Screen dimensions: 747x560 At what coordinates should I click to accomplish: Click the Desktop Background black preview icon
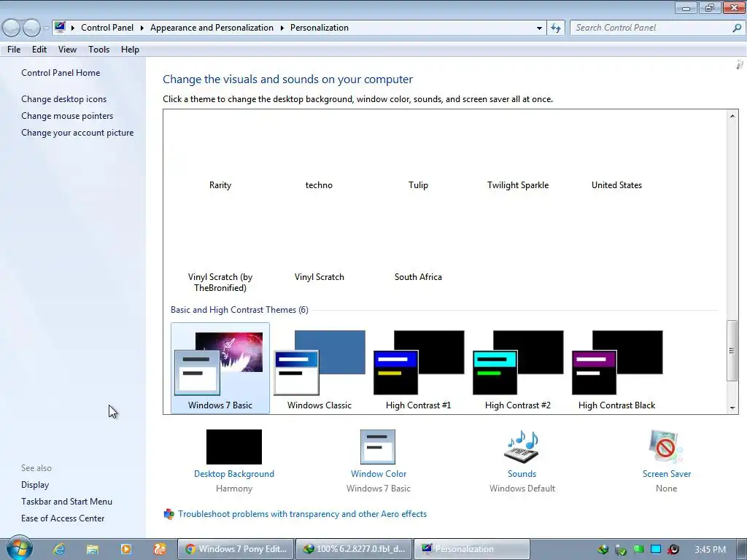234,447
